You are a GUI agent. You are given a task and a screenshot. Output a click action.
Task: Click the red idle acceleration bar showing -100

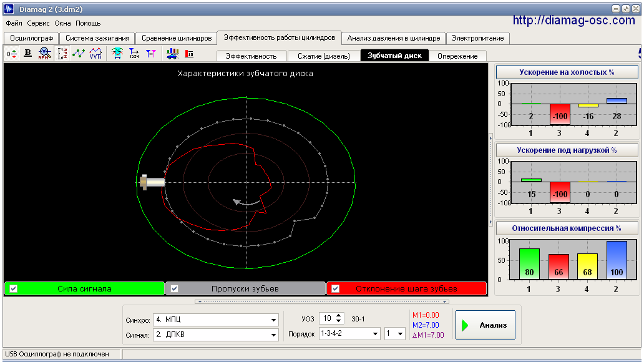click(560, 114)
